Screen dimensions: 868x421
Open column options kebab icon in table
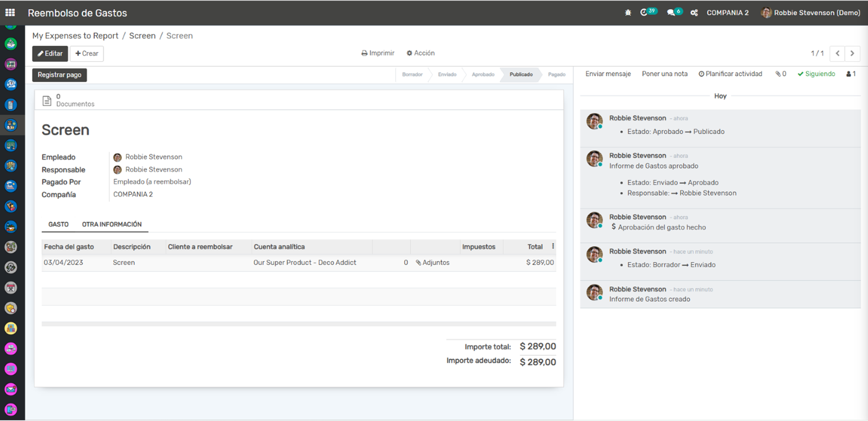tap(552, 247)
